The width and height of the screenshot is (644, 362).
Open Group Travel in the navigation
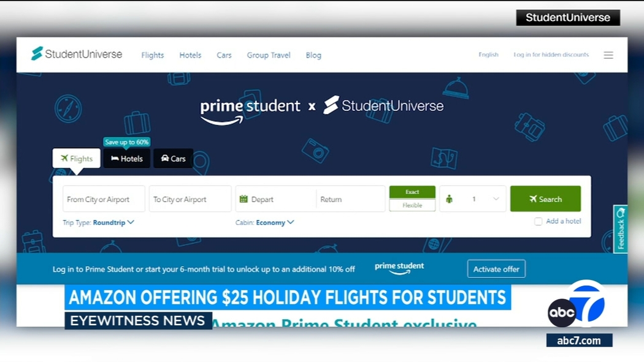pos(269,55)
